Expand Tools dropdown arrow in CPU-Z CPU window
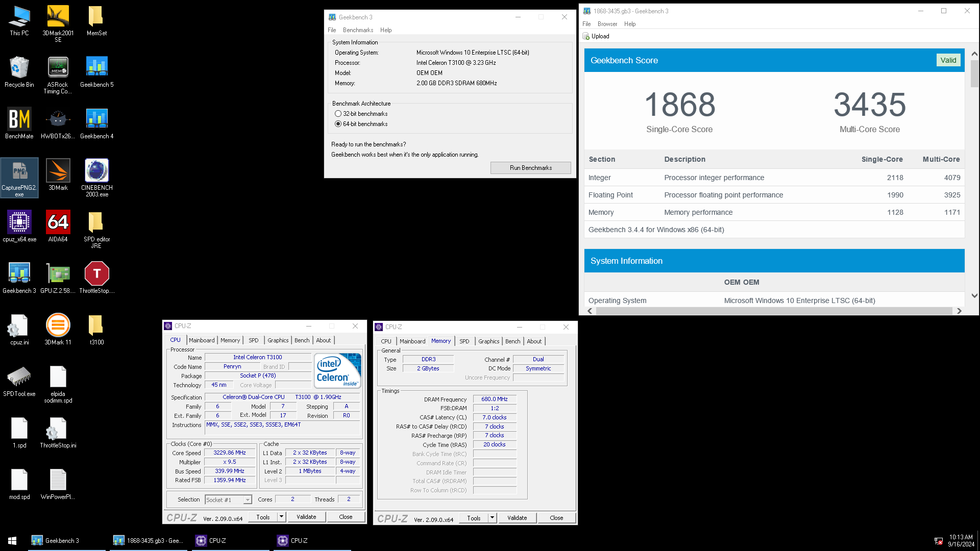980x551 pixels. (x=281, y=517)
